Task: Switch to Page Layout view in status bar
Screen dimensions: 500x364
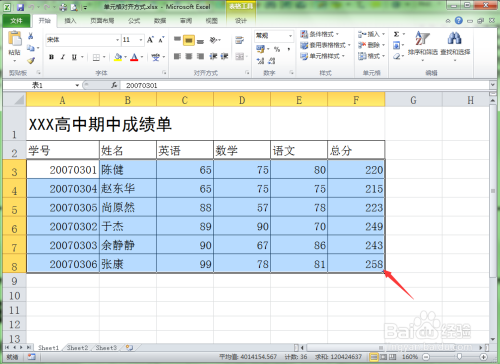Action: [384, 357]
